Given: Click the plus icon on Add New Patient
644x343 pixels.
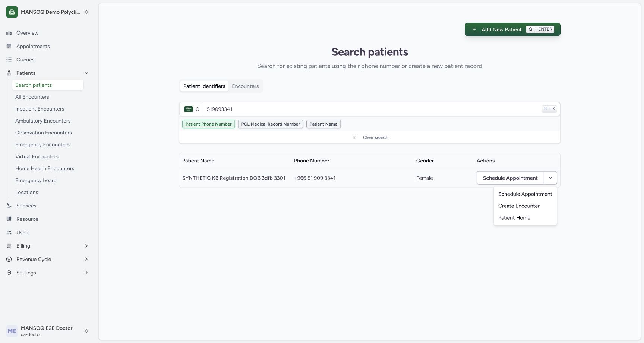Looking at the screenshot, I should point(474,29).
